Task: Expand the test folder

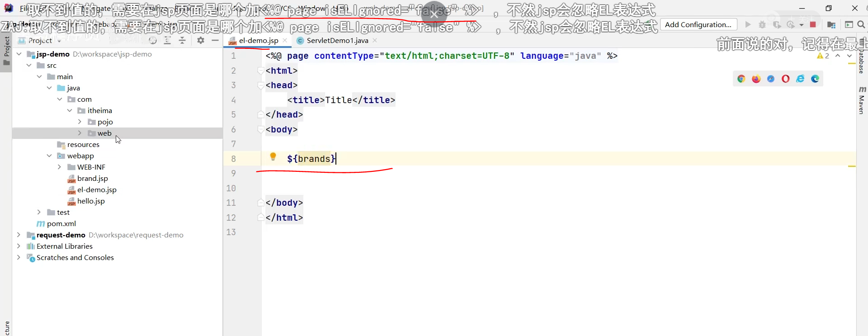Action: point(39,212)
